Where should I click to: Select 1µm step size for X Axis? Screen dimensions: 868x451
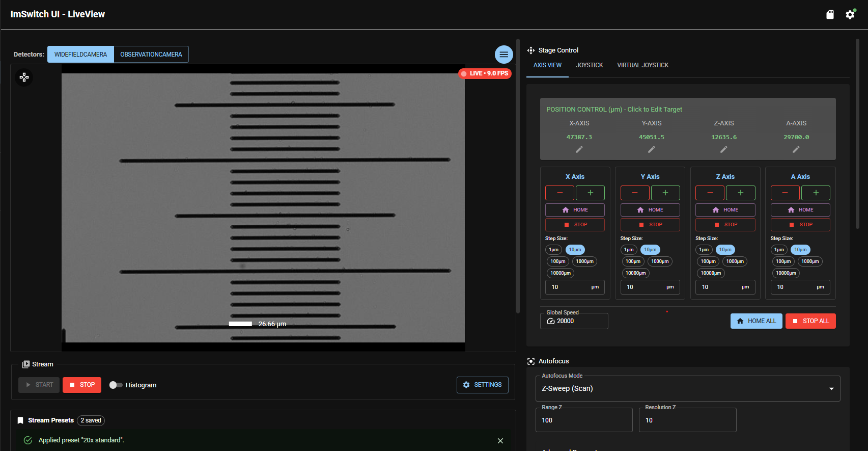pyautogui.click(x=554, y=250)
